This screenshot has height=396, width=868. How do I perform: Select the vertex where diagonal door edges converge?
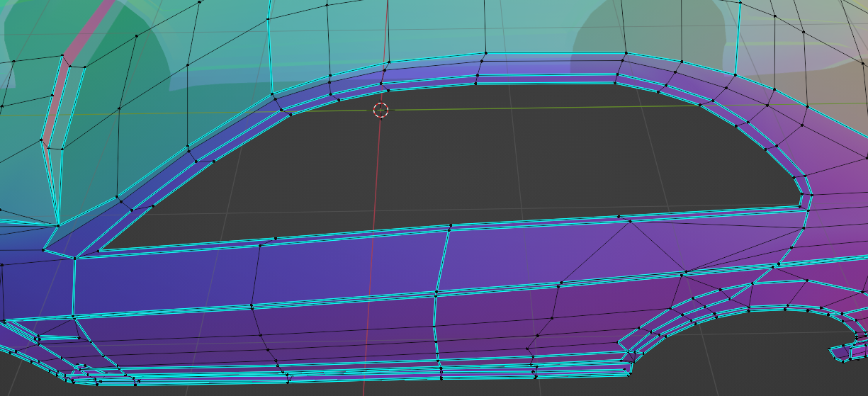pos(631,220)
